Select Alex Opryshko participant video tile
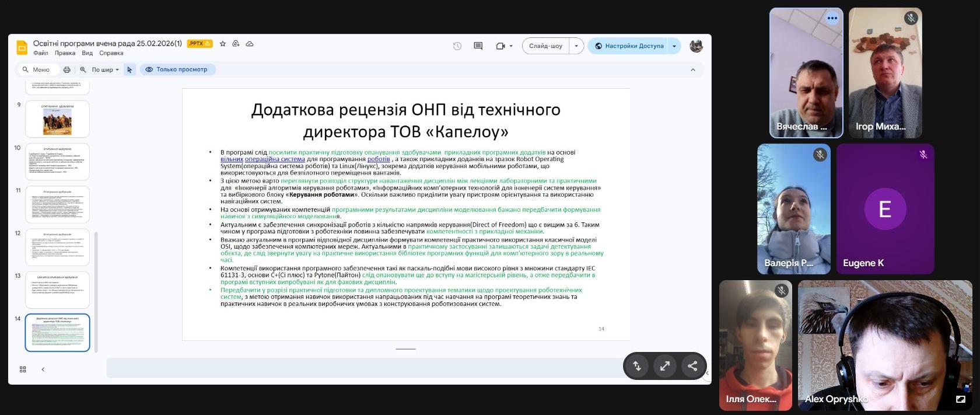The width and height of the screenshot is (980, 415). 884,345
